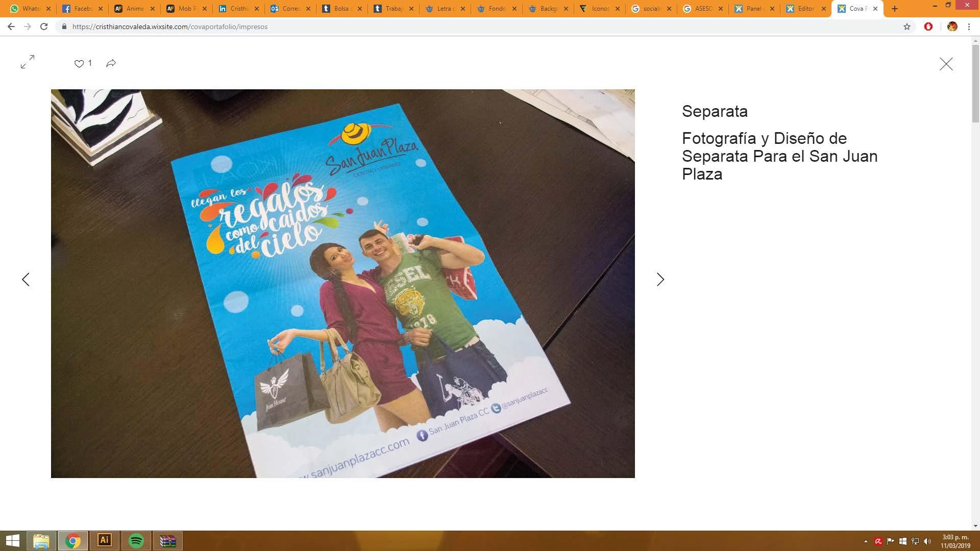980x551 pixels.
Task: Select the Separata heading text
Action: pyautogui.click(x=715, y=111)
